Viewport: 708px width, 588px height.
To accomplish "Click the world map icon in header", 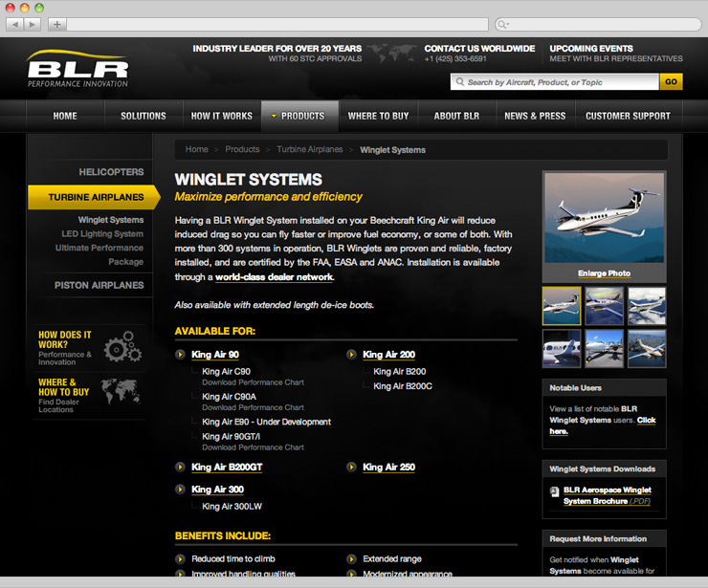I will pos(392,54).
